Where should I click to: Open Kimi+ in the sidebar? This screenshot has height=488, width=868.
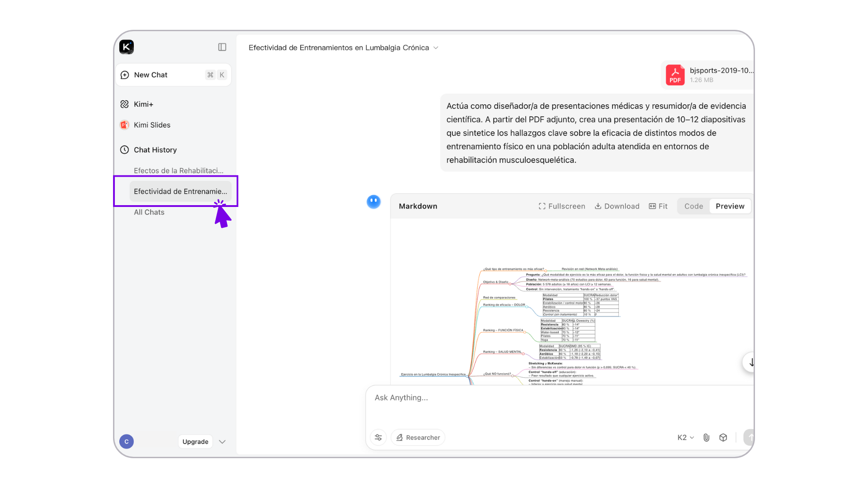143,104
